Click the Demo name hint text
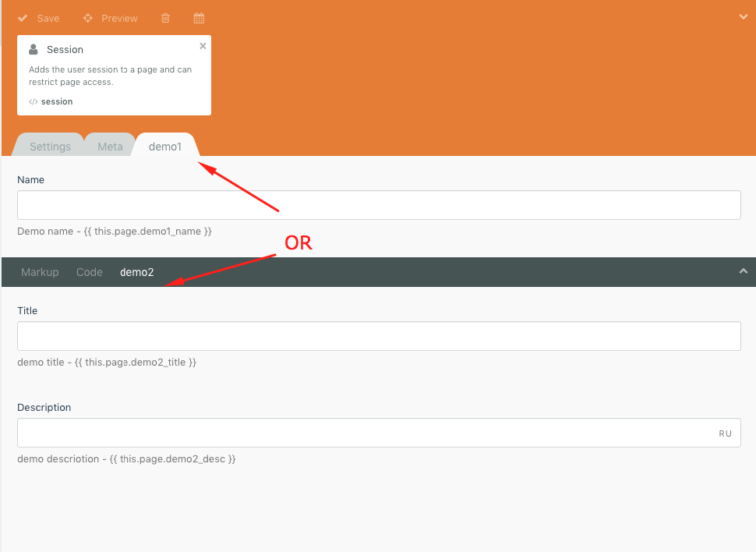The height and width of the screenshot is (552, 756). (x=115, y=232)
